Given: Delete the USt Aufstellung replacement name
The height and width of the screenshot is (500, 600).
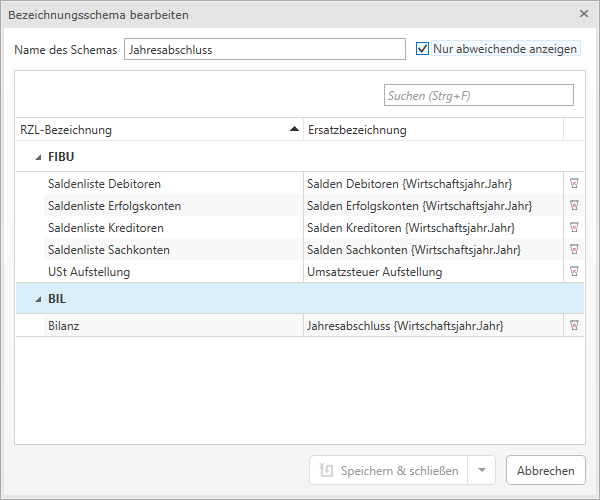Looking at the screenshot, I should click(x=574, y=272).
